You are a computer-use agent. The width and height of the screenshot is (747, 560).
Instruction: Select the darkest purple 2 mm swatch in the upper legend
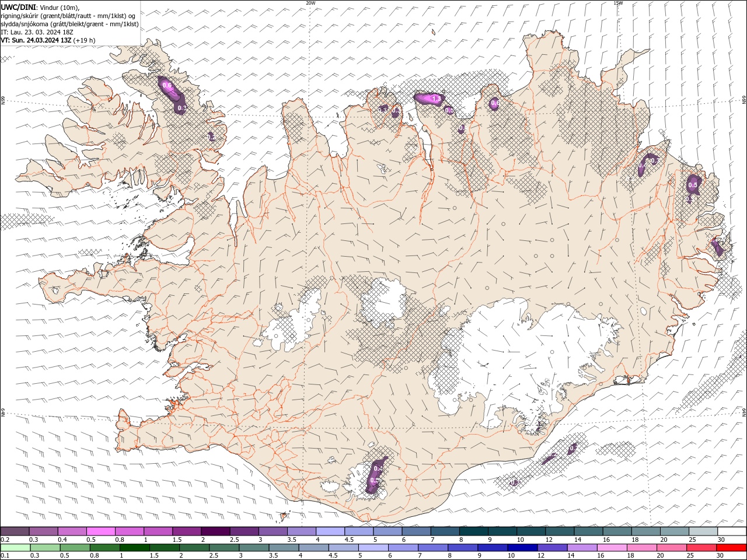[x=215, y=531]
